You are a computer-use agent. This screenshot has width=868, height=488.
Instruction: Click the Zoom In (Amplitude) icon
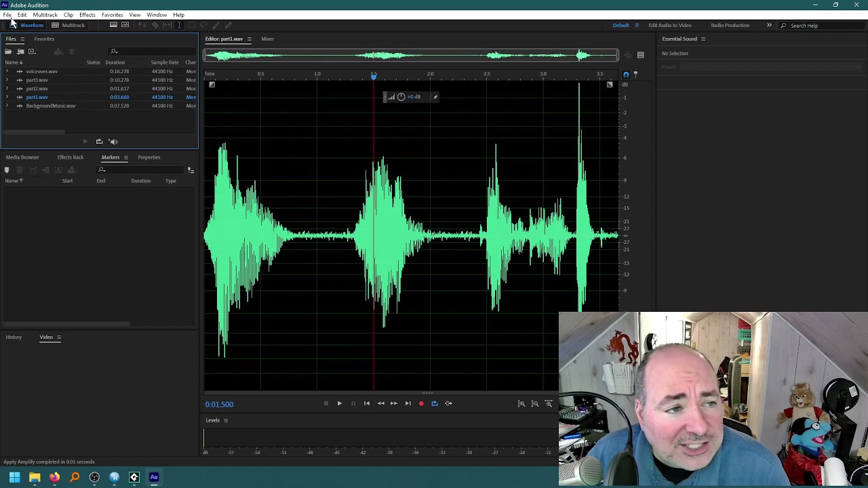(x=521, y=403)
